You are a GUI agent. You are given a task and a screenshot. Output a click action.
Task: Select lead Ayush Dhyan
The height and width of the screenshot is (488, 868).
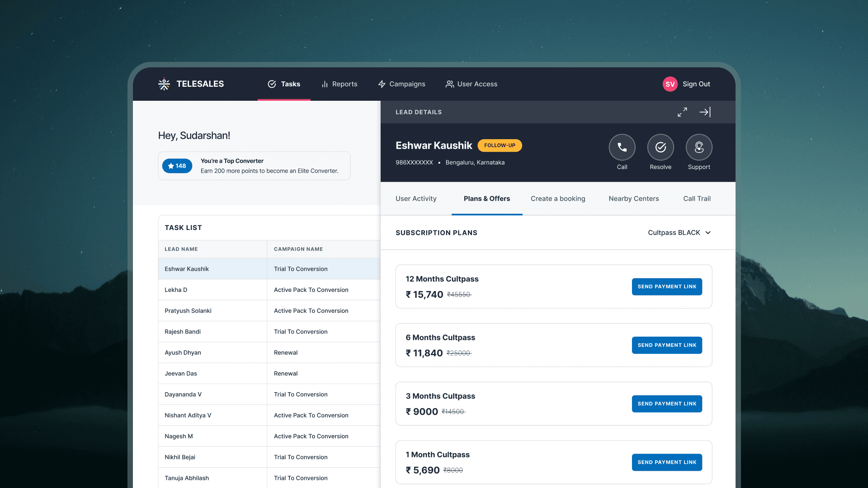tap(183, 353)
